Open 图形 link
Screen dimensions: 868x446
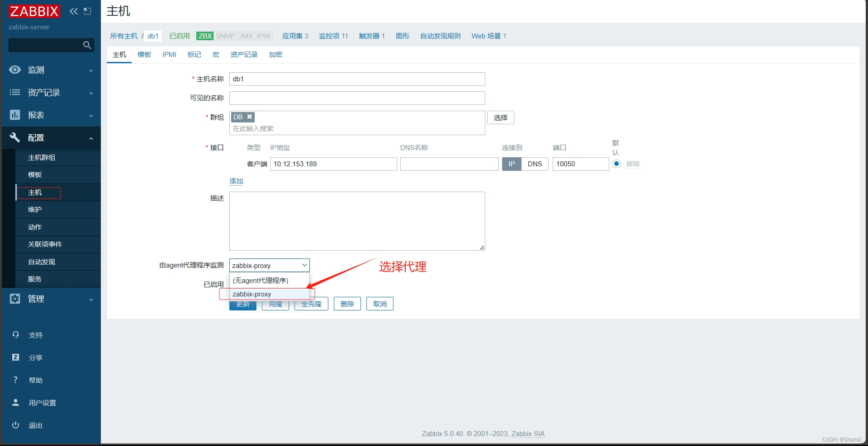403,36
